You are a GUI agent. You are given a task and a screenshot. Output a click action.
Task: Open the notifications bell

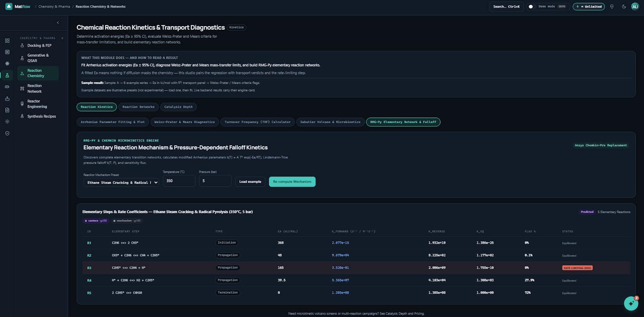pyautogui.click(x=612, y=6)
